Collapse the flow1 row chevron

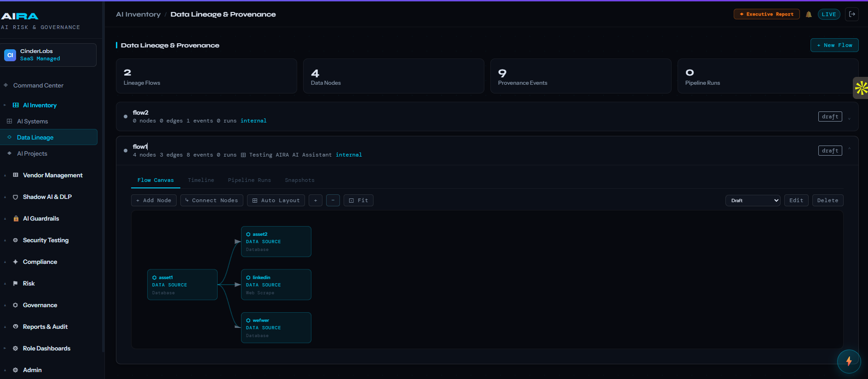point(849,149)
